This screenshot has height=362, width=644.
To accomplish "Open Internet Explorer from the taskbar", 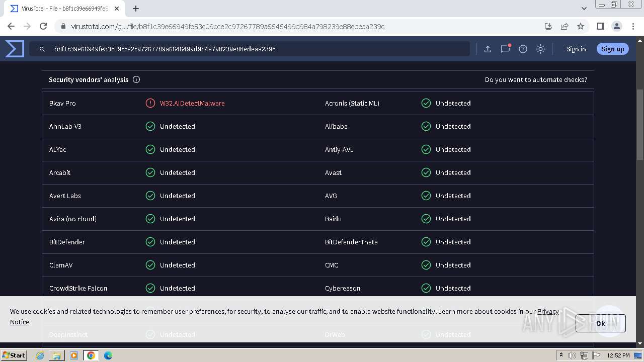I will click(x=40, y=355).
